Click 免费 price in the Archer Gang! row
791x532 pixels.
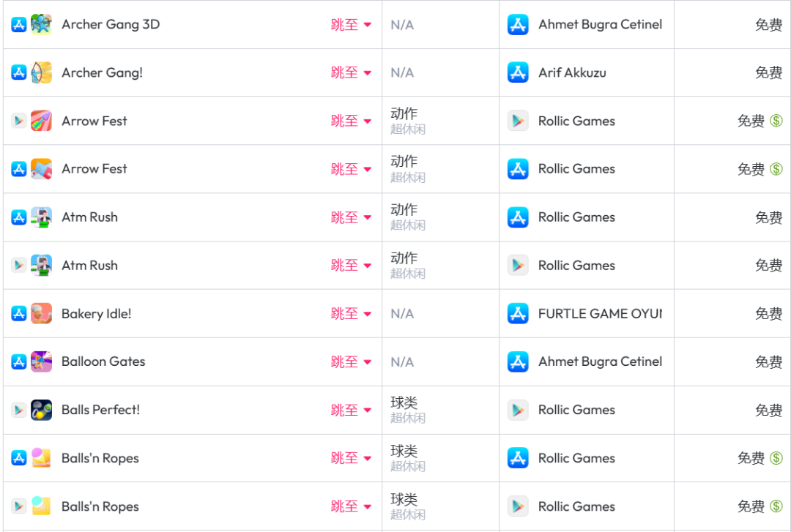(x=768, y=72)
